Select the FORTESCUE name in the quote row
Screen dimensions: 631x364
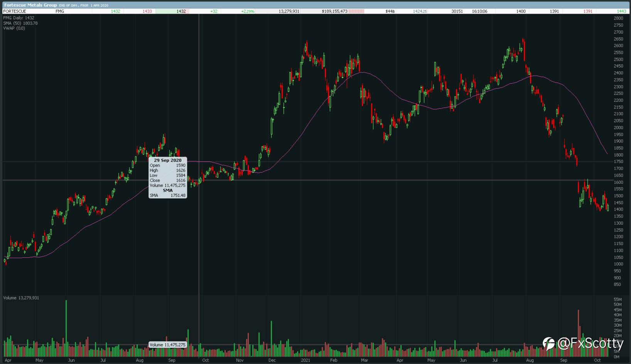coord(15,11)
